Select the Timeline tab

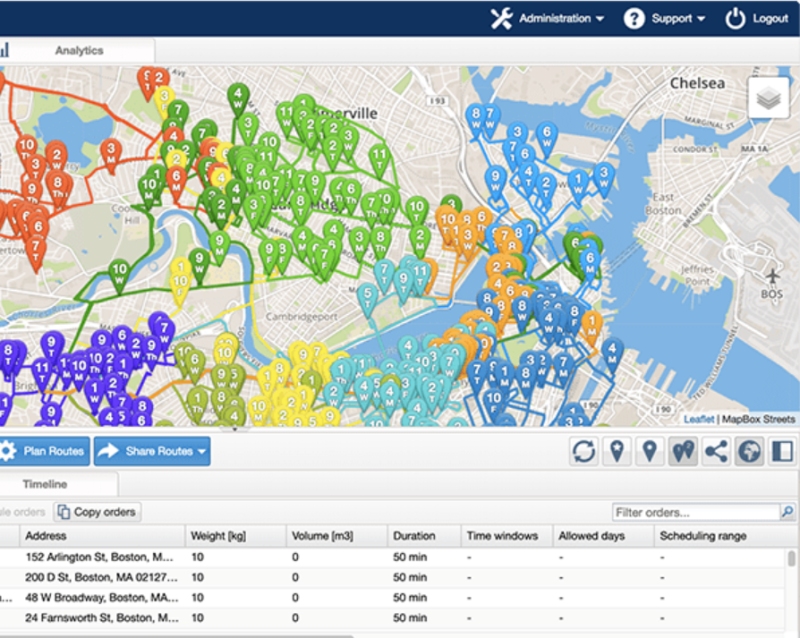[x=45, y=484]
